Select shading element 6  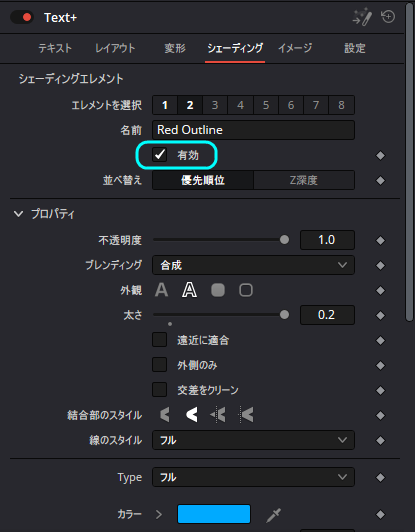[291, 105]
